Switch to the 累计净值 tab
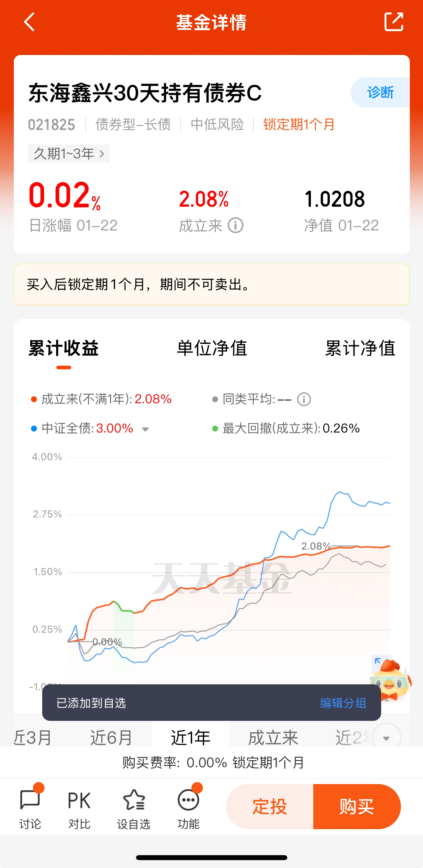The width and height of the screenshot is (423, 868). point(360,348)
